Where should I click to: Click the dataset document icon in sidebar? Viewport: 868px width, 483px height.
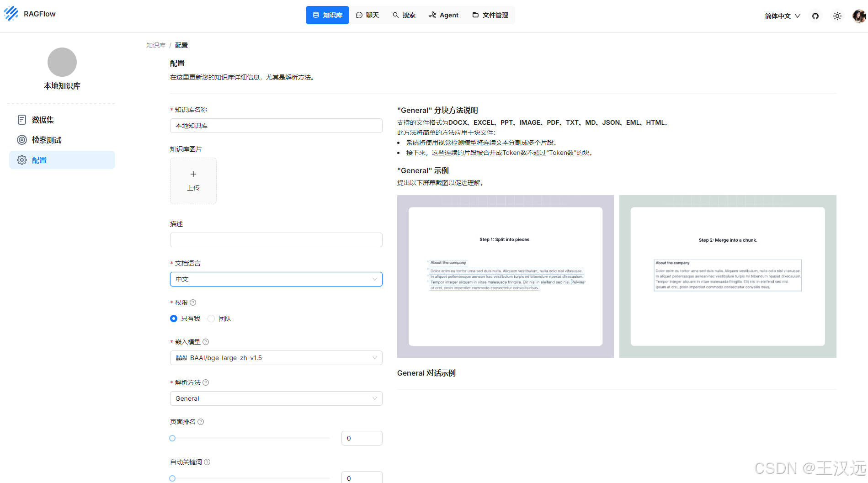(x=22, y=120)
